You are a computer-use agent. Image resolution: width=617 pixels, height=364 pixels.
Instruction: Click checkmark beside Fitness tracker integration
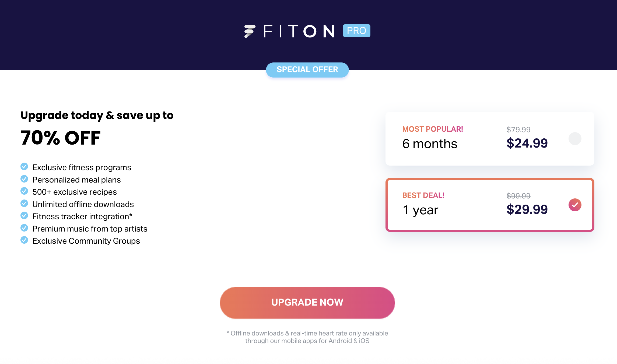coord(24,216)
